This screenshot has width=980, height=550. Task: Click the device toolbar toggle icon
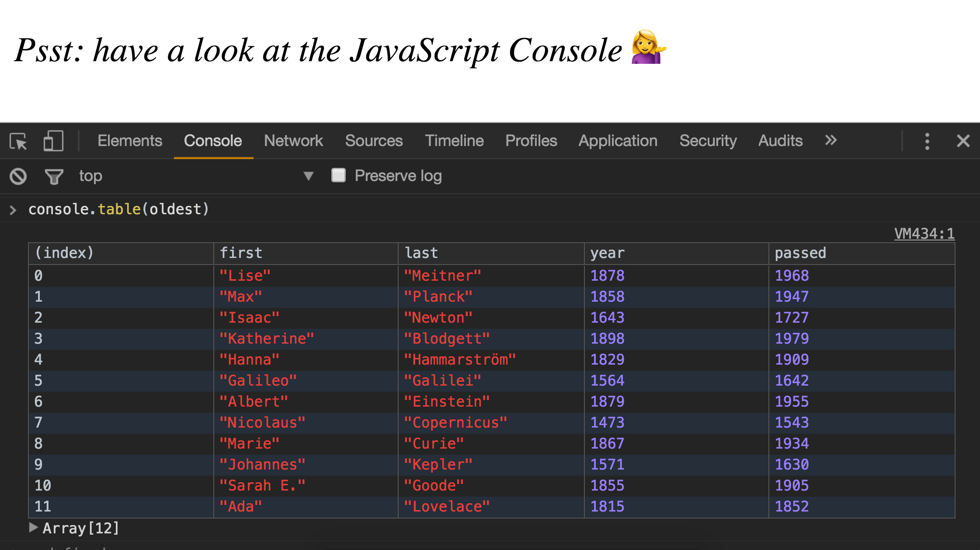coord(54,141)
